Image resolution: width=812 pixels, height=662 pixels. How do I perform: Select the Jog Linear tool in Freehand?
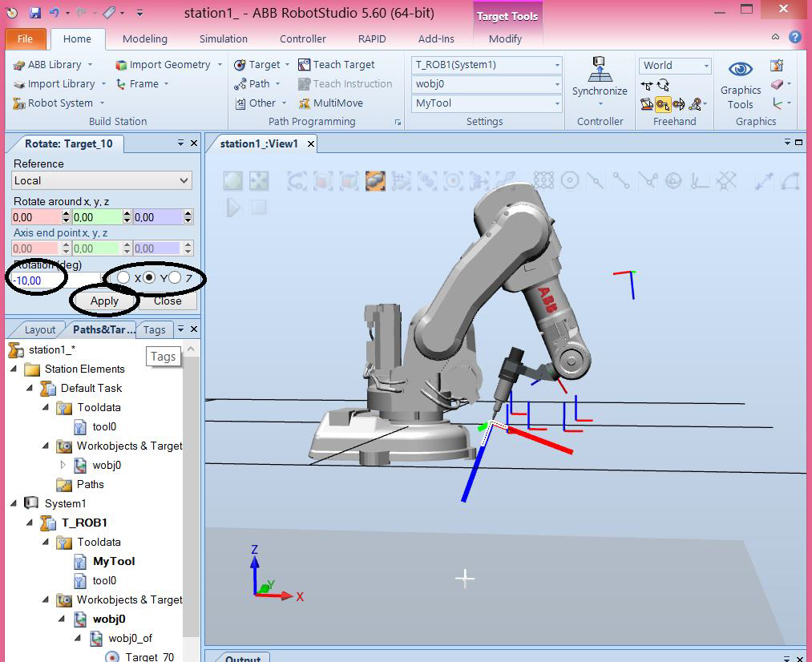[663, 105]
